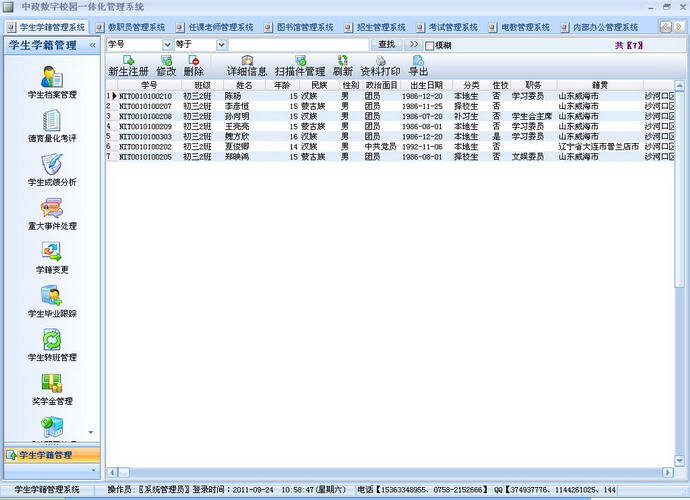690x500 pixels.
Task: Open 学生毕业跟踪 module
Action: click(52, 301)
